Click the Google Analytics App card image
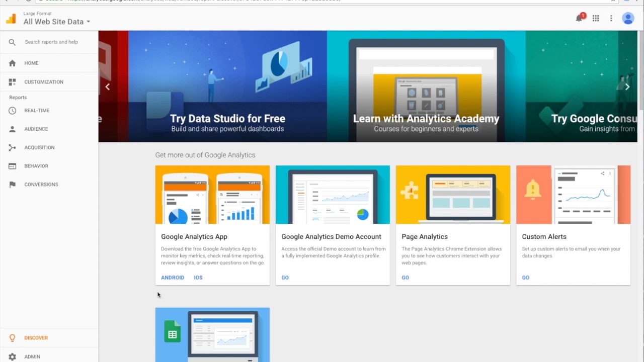Image resolution: width=644 pixels, height=362 pixels. tap(212, 195)
